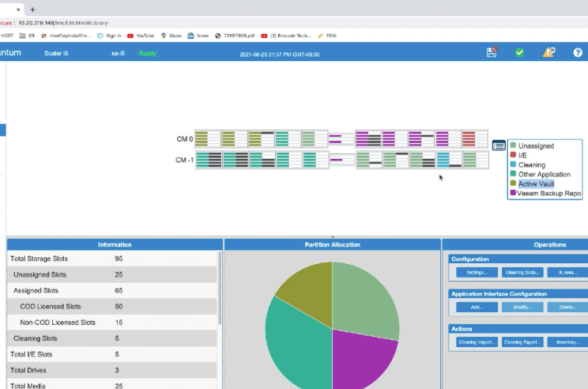Click the CM -1 module label
This screenshot has width=588, height=389.
[x=185, y=160]
